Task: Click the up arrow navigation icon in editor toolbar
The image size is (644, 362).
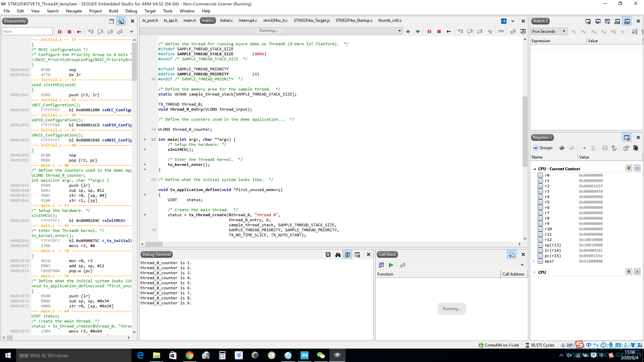Action: coord(408,32)
